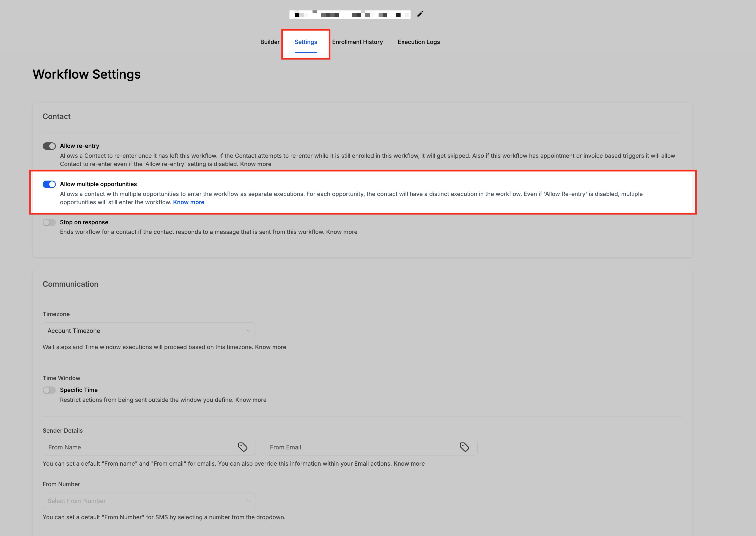
Task: Click Know more link under Specific Time
Action: click(251, 400)
